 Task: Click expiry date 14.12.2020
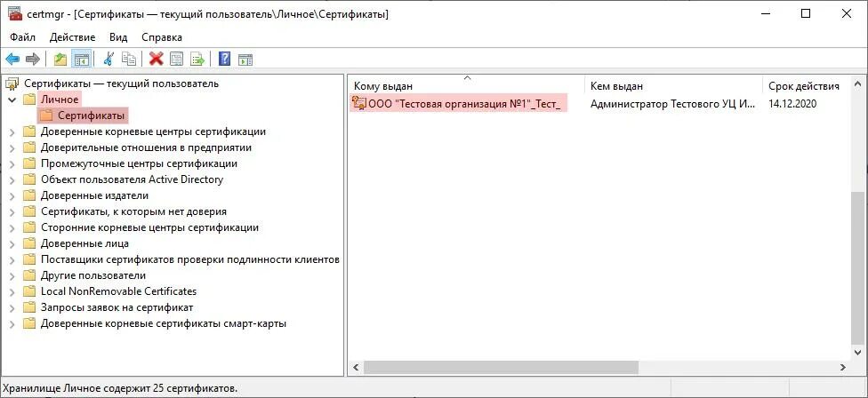point(792,104)
